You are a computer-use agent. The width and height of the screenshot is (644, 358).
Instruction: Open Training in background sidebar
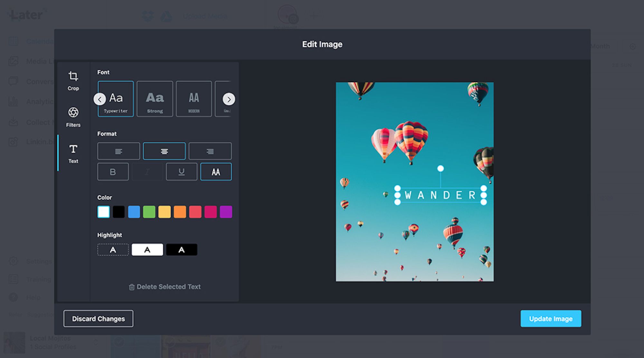coord(30,279)
